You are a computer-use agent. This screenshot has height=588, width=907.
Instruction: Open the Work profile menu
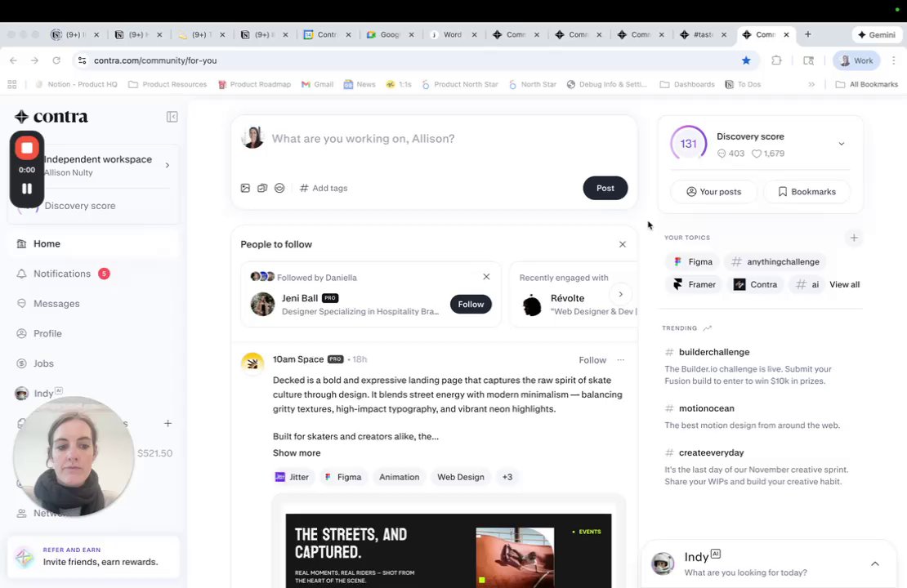click(x=856, y=60)
